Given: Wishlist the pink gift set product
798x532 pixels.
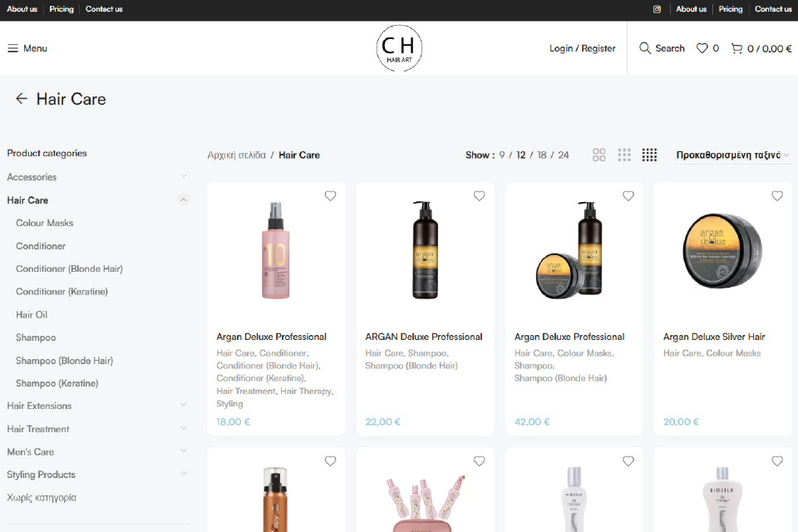Looking at the screenshot, I should [480, 461].
